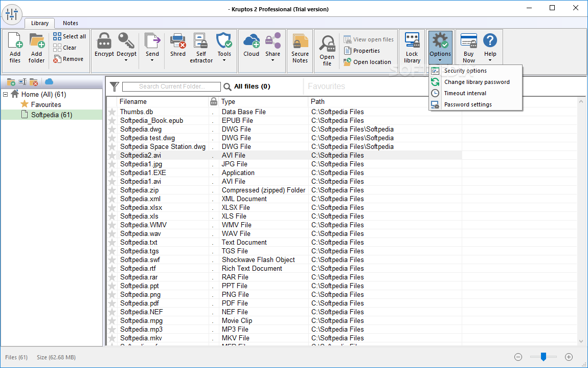Click the filter funnel icon

[115, 86]
